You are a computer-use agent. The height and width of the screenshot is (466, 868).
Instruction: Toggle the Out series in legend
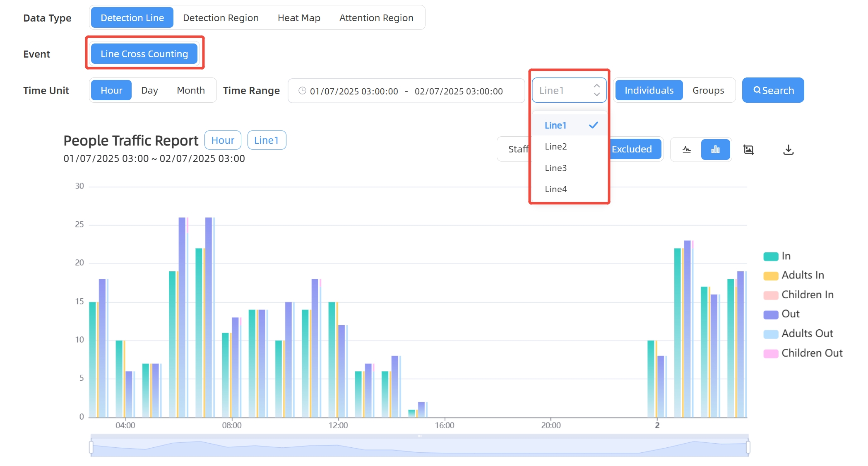pos(790,314)
